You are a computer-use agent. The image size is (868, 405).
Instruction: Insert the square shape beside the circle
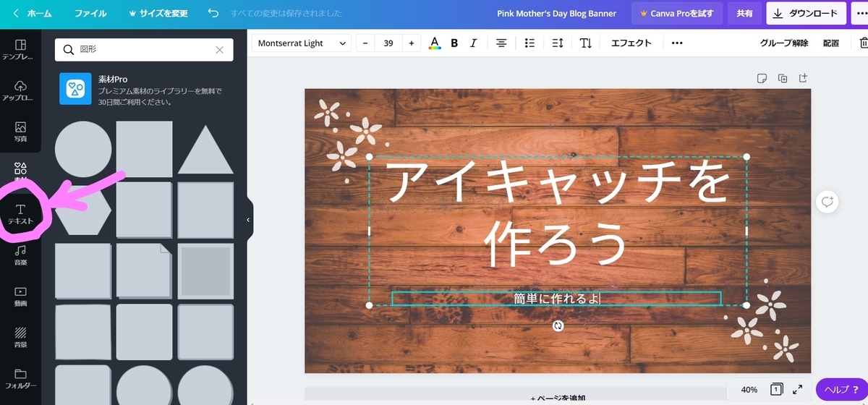[145, 149]
